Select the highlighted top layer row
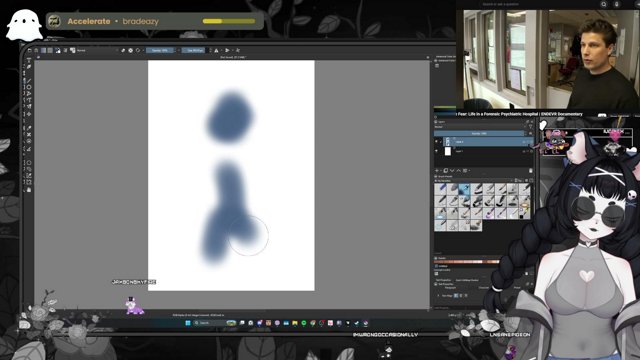Viewport: 640px width, 360px height. 488,141
